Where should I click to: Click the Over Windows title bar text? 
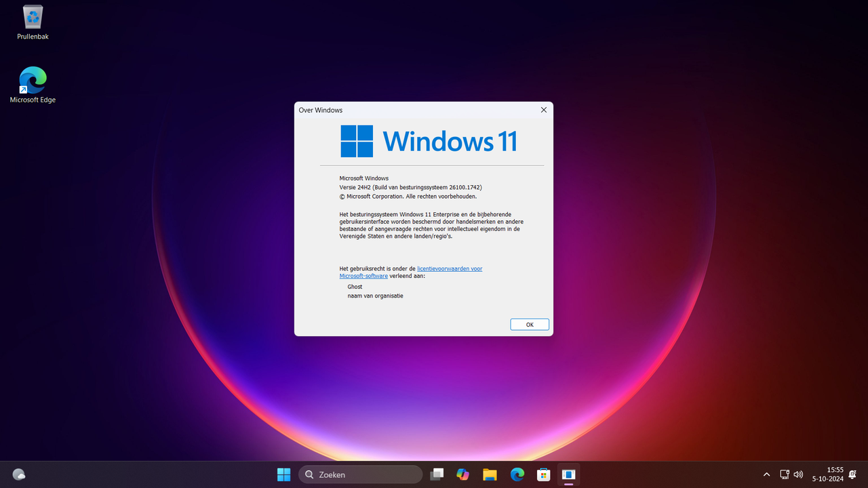pyautogui.click(x=321, y=110)
